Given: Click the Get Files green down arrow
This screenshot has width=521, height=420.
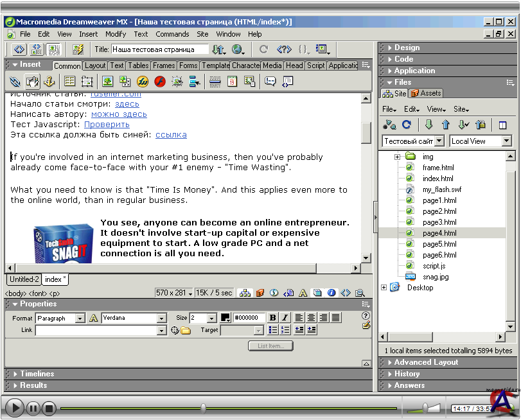Looking at the screenshot, I should click(x=428, y=125).
